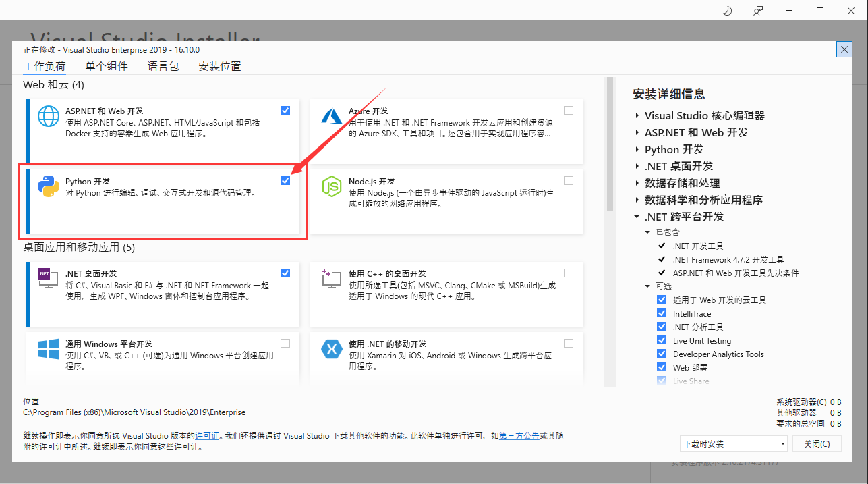Click the Web 和云 (4) section heading
Image resolution: width=868 pixels, height=484 pixels.
pyautogui.click(x=54, y=85)
